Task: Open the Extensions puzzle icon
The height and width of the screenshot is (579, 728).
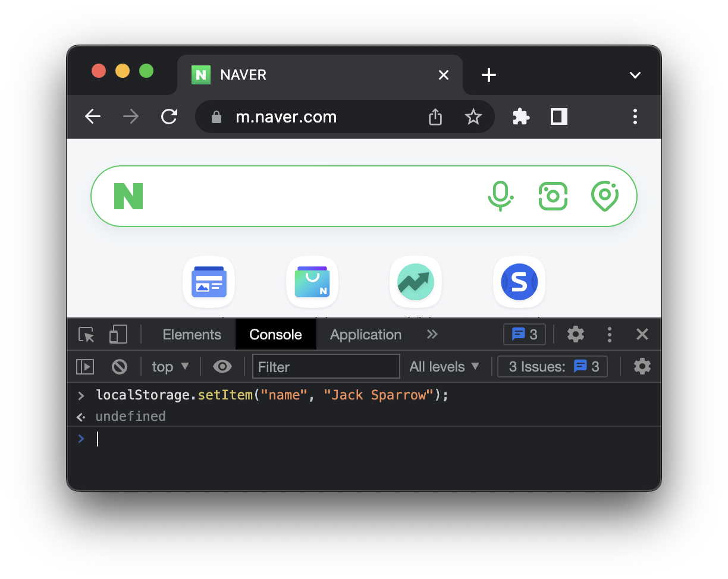Action: (521, 117)
